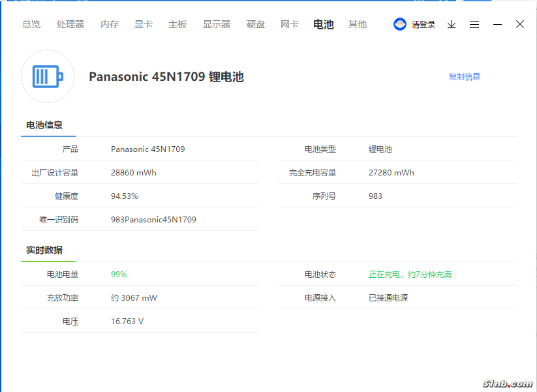Open the 处理器 tab
The image size is (537, 392).
70,24
